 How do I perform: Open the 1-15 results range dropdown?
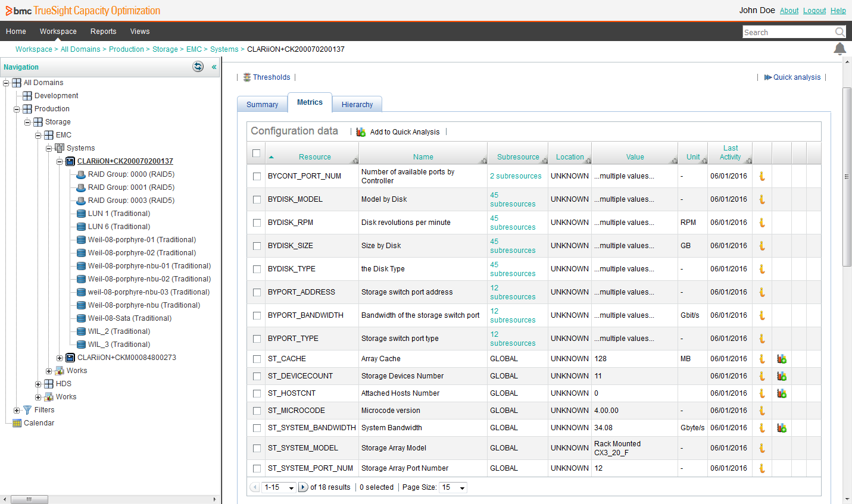pyautogui.click(x=279, y=487)
